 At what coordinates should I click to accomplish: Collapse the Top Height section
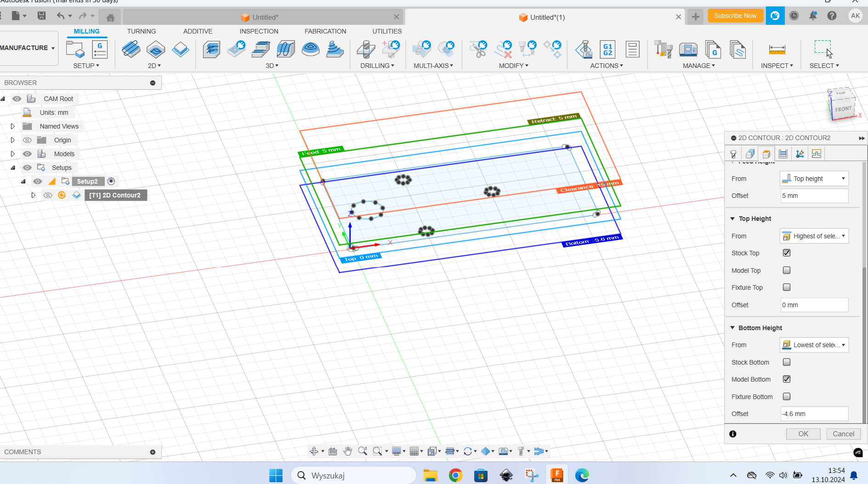[733, 219]
